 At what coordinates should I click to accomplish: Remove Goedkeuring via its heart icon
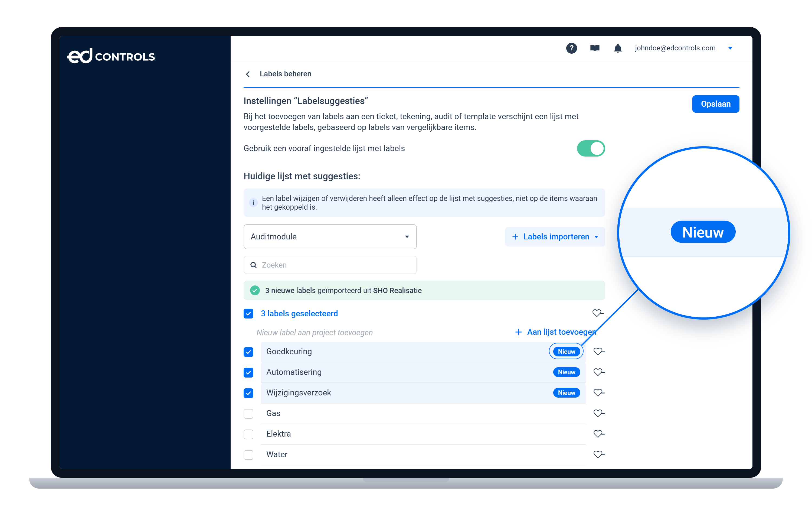coord(599,352)
